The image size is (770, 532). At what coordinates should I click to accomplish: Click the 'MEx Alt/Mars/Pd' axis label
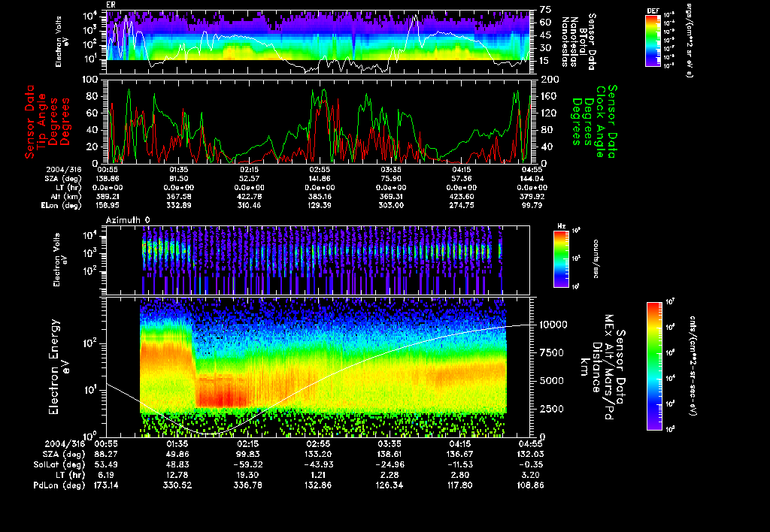608,367
